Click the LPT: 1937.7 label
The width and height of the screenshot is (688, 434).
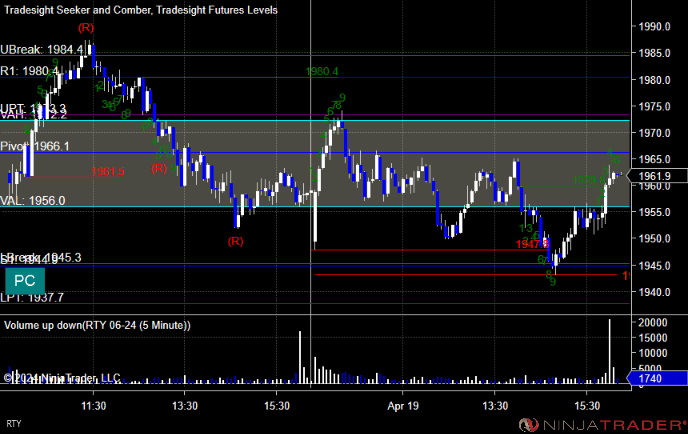click(x=32, y=298)
